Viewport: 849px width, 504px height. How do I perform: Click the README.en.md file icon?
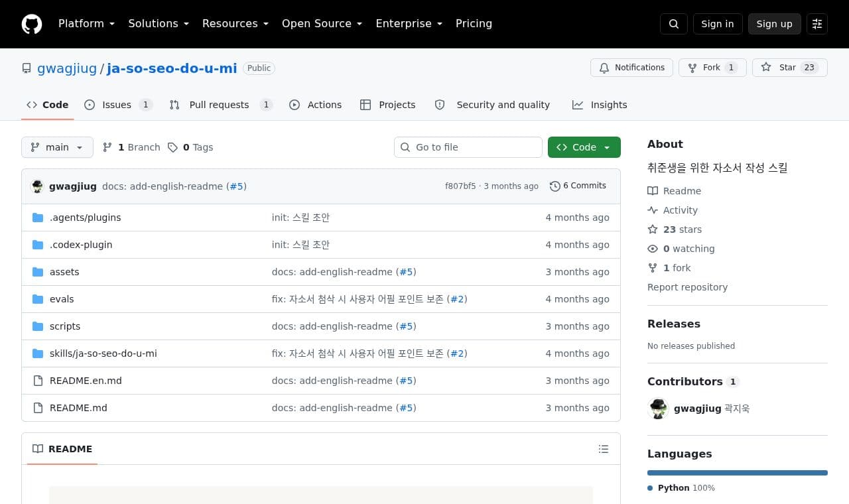click(x=38, y=381)
